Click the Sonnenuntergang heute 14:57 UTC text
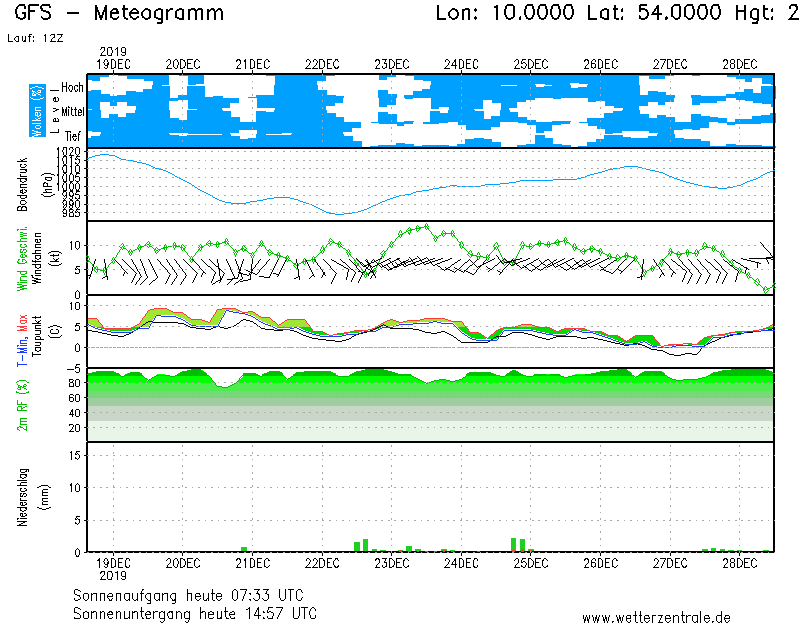Screen dimensions: 800x625 pyautogui.click(x=195, y=612)
